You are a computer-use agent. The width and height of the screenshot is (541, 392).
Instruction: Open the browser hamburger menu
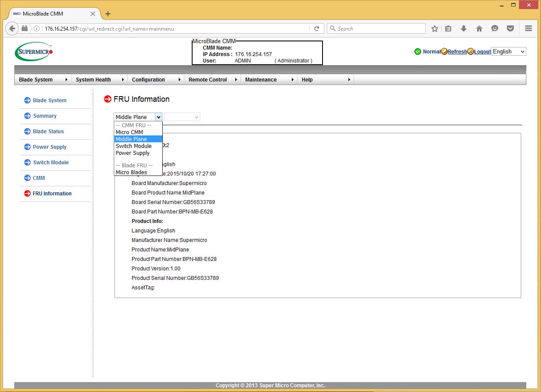coord(528,28)
